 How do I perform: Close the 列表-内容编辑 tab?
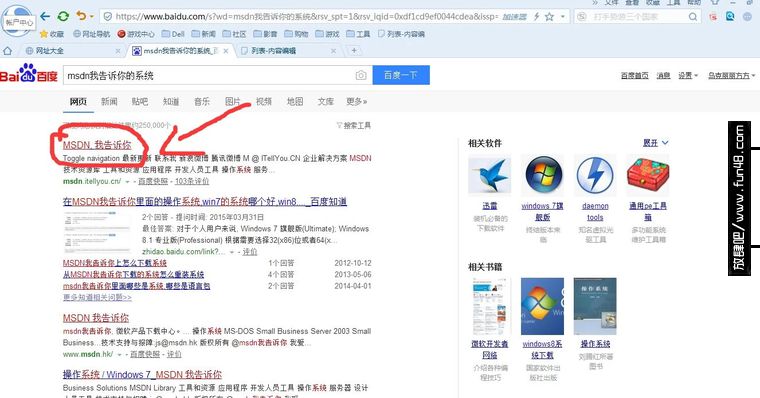[333, 50]
